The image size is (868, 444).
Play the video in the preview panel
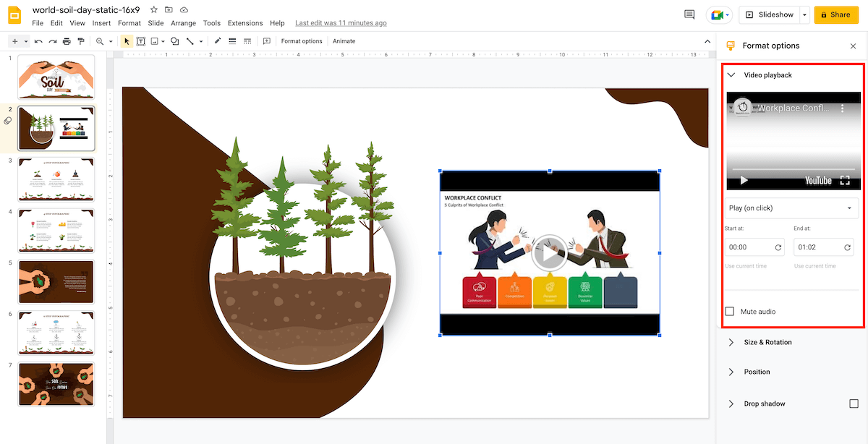(744, 181)
